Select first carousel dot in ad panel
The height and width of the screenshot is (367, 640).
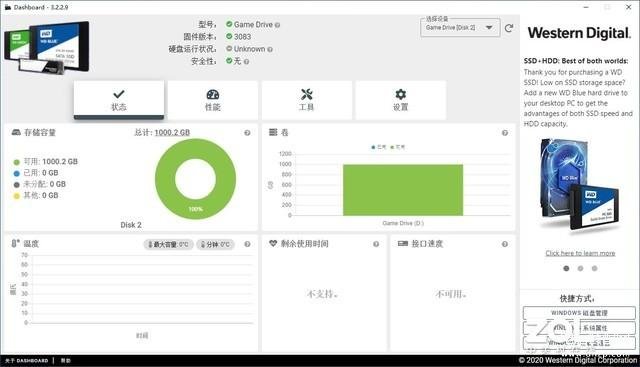566,268
